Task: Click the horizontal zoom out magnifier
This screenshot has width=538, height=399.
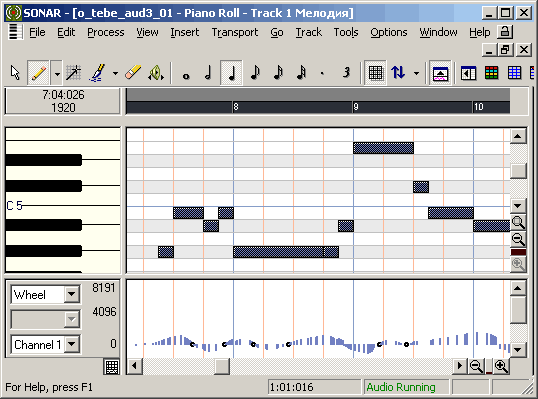Action: coord(477,366)
